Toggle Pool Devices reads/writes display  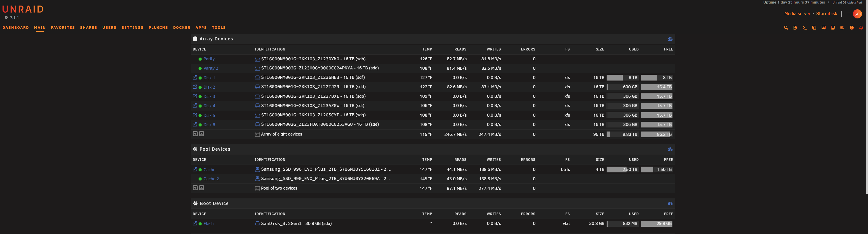click(x=670, y=149)
